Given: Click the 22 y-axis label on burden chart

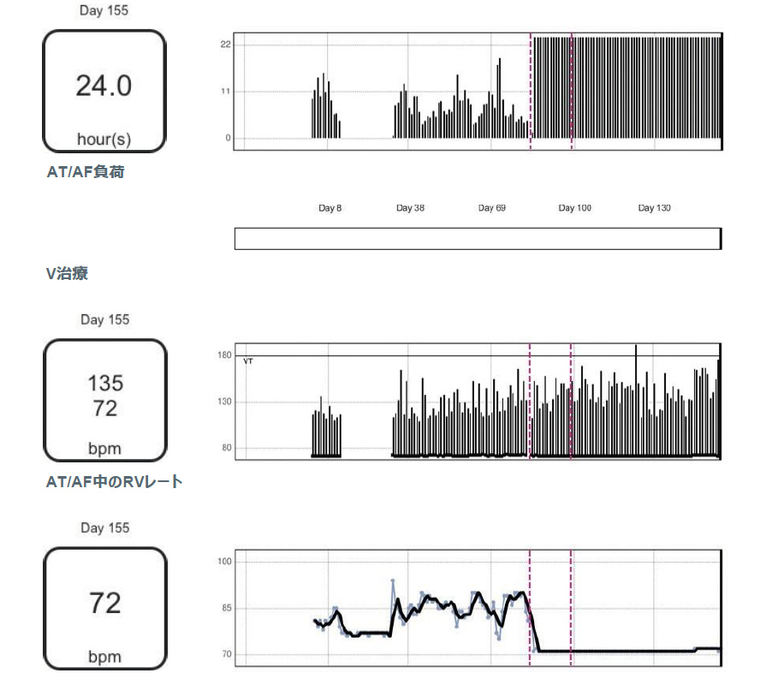Looking at the screenshot, I should pyautogui.click(x=227, y=44).
